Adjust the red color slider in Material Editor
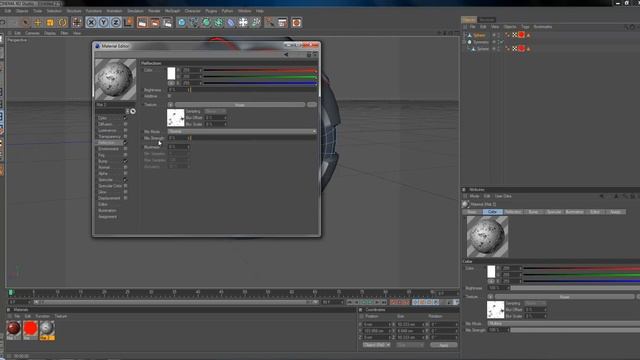The image size is (640, 360). 260,70
